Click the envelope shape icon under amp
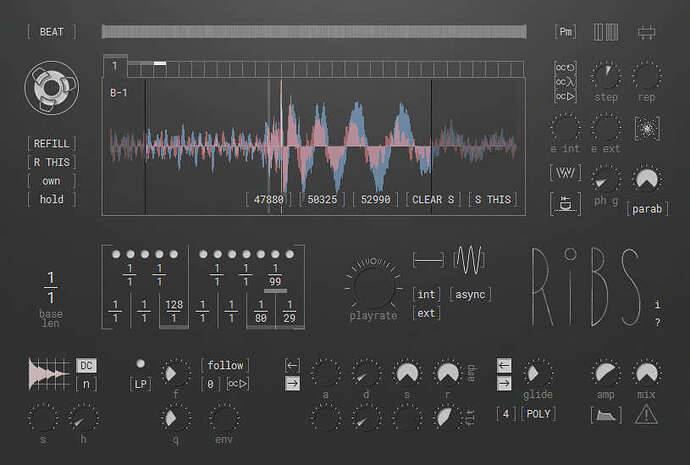The image size is (690, 465). pos(606,415)
